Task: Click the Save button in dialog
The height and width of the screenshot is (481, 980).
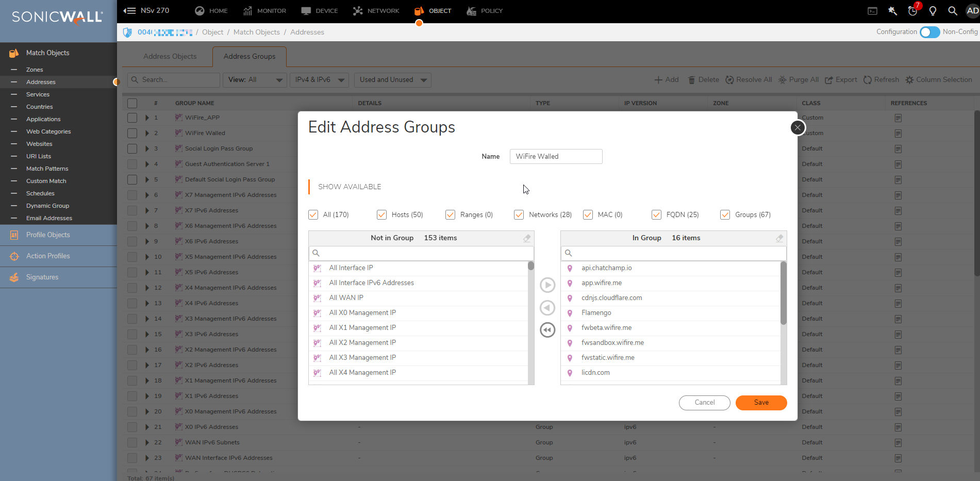Action: 761,403
